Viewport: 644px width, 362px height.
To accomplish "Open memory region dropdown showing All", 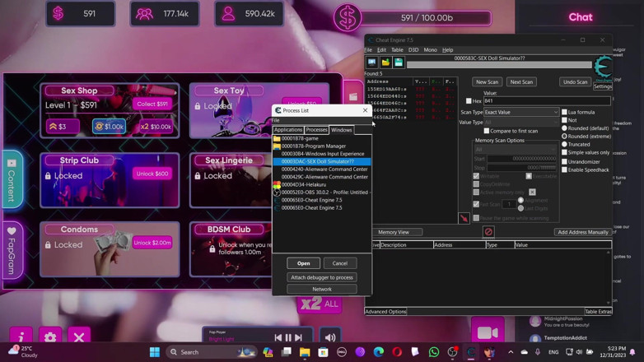I will (515, 150).
